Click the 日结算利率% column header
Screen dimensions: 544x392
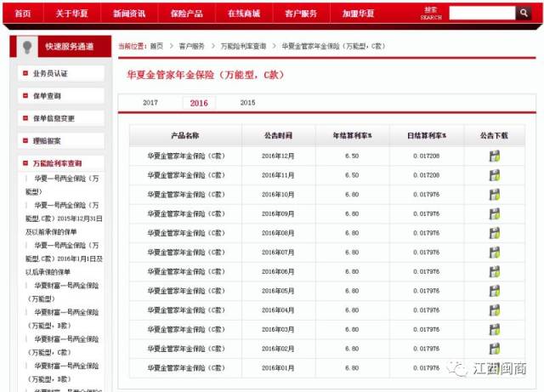(x=427, y=135)
